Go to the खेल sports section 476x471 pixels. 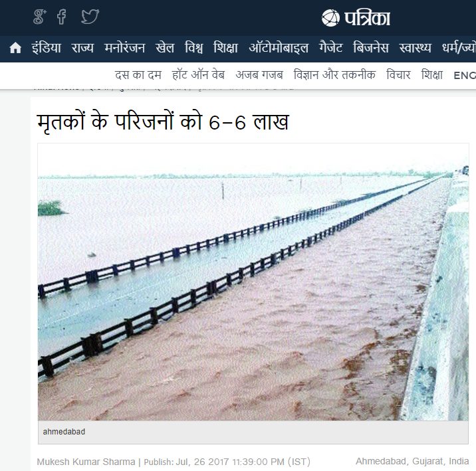tap(165, 48)
